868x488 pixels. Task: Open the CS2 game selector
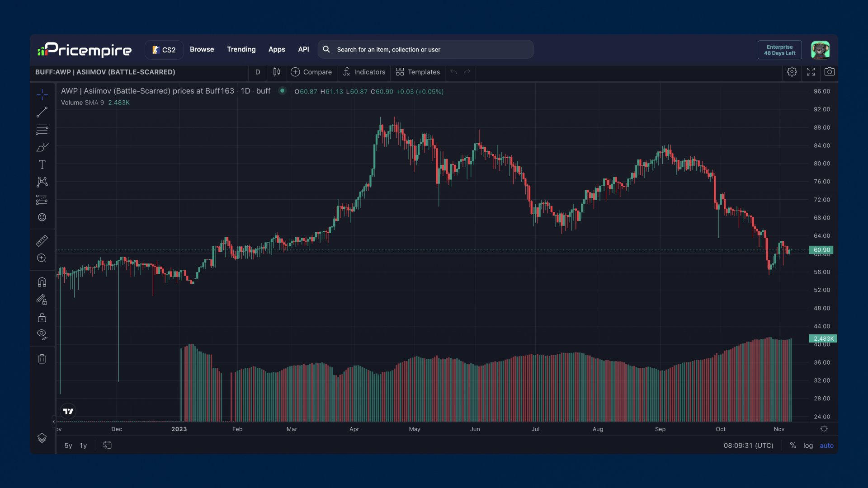pyautogui.click(x=164, y=50)
